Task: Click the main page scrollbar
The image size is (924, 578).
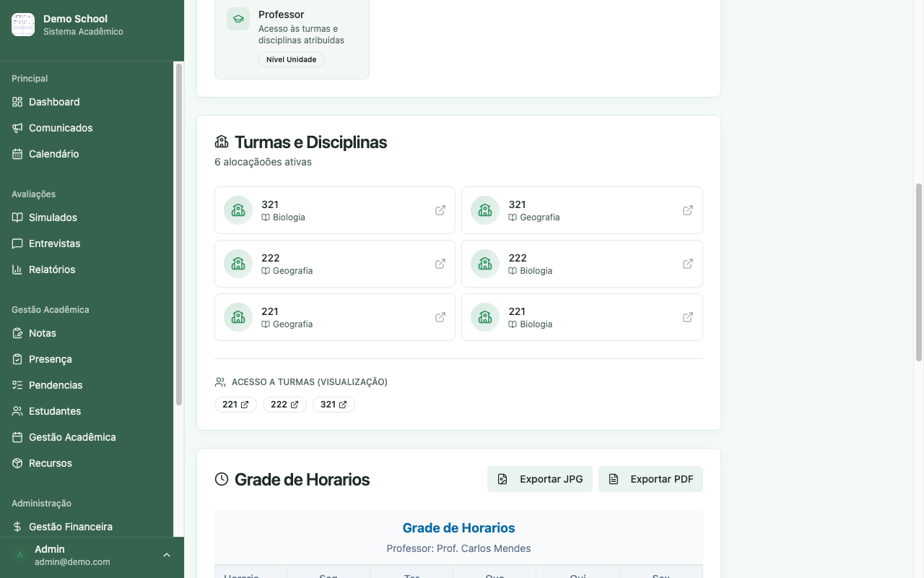Action: pyautogui.click(x=919, y=272)
